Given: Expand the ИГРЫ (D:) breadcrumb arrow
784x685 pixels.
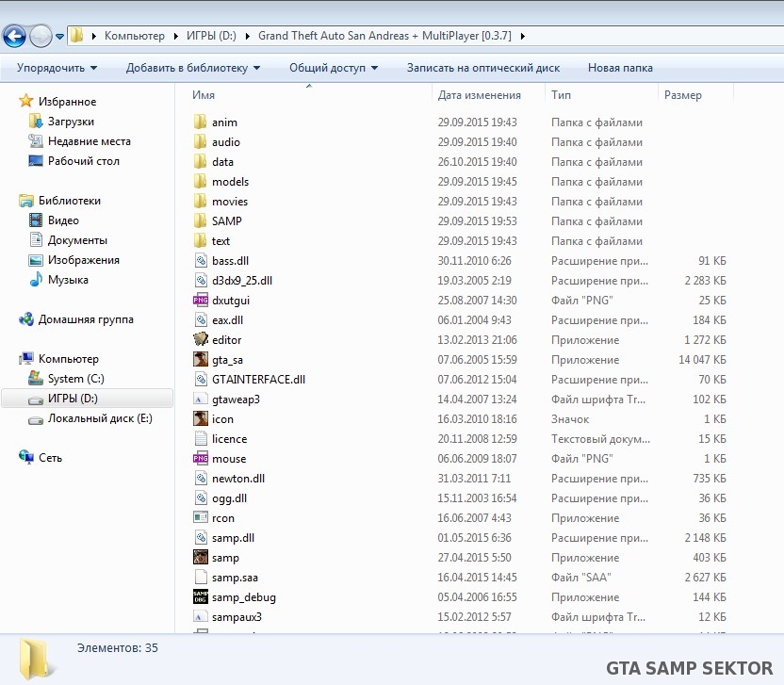Looking at the screenshot, I should (x=247, y=36).
